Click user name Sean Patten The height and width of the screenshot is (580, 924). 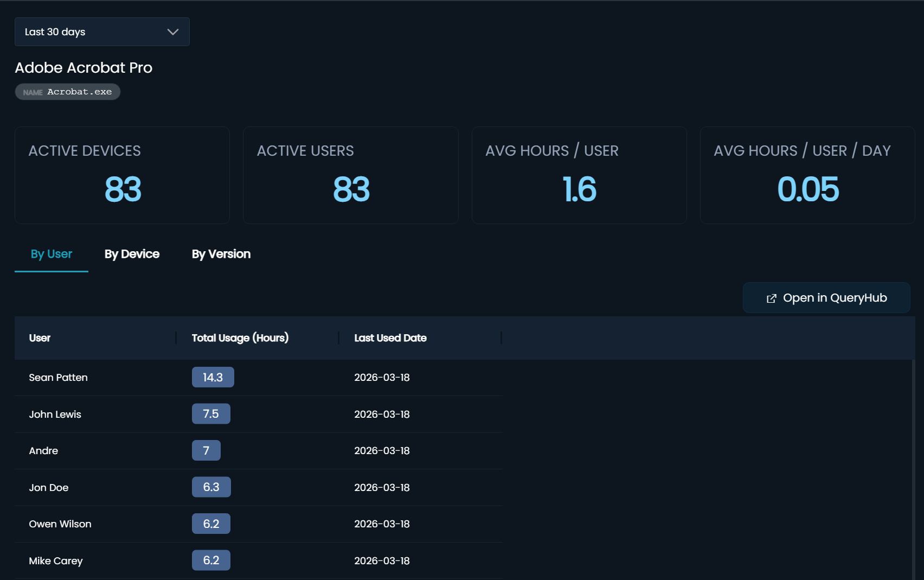(x=58, y=378)
